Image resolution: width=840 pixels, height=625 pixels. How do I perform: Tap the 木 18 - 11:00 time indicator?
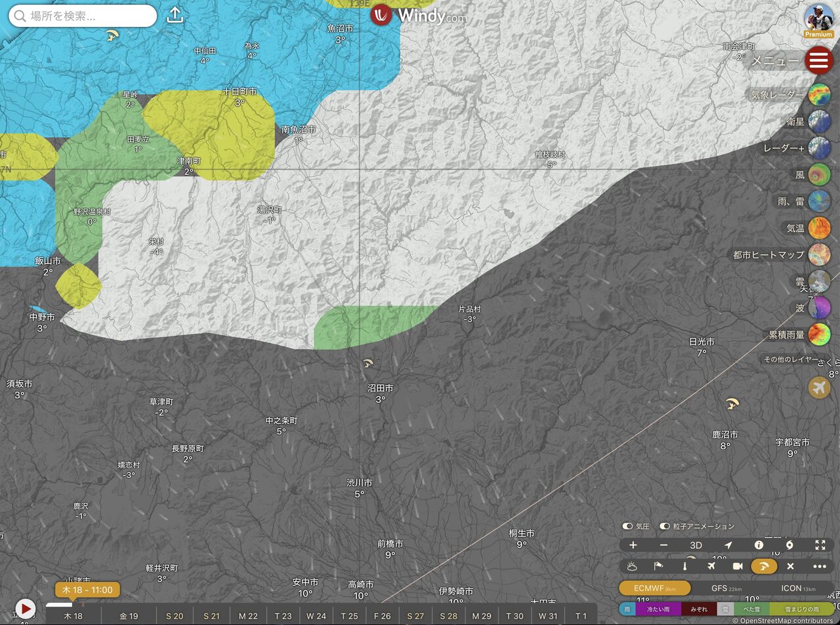click(x=87, y=590)
